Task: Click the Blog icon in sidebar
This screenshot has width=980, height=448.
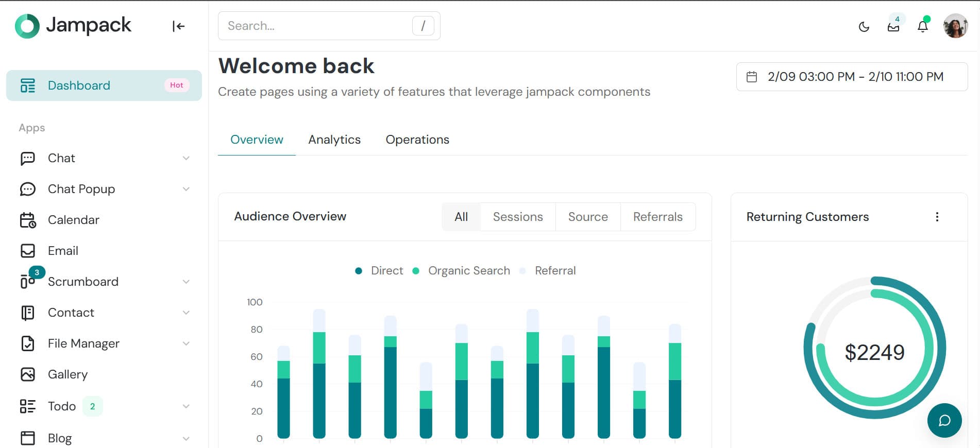Action: [28, 438]
